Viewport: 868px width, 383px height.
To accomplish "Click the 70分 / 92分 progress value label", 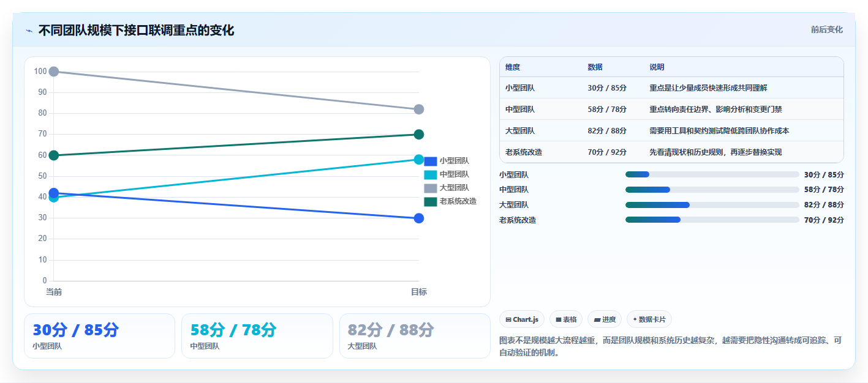I will (824, 220).
